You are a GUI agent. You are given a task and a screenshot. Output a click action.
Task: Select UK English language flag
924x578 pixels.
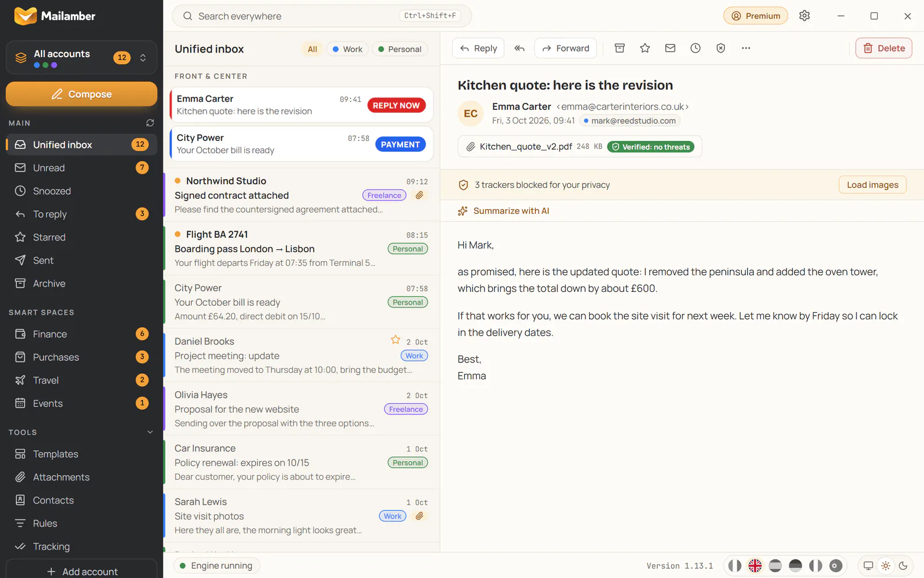(755, 566)
